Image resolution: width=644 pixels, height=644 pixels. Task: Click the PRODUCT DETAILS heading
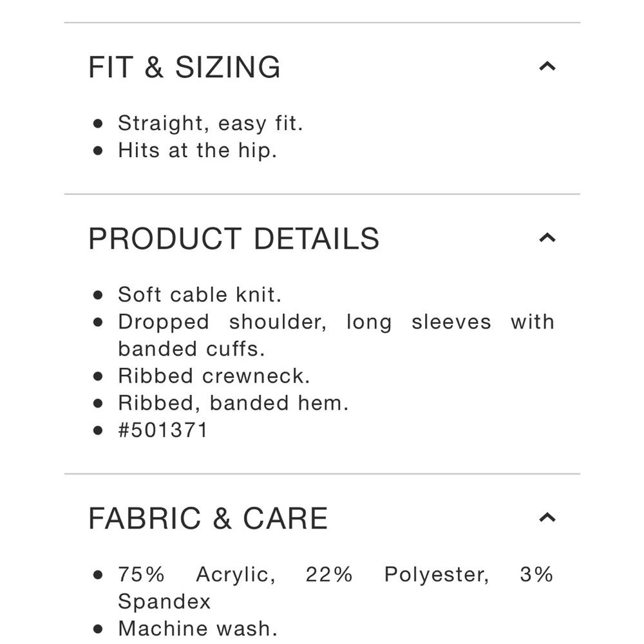(234, 239)
